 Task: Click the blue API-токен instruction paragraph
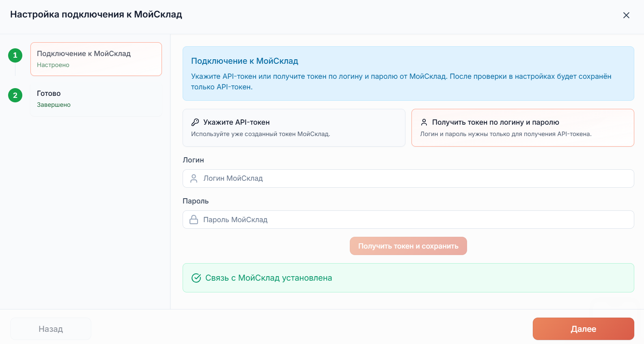click(401, 82)
